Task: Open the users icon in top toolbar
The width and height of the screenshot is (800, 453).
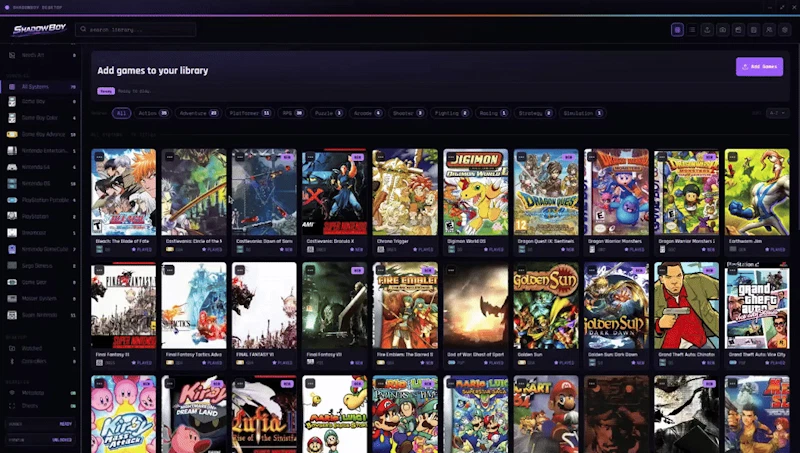Action: tap(769, 30)
